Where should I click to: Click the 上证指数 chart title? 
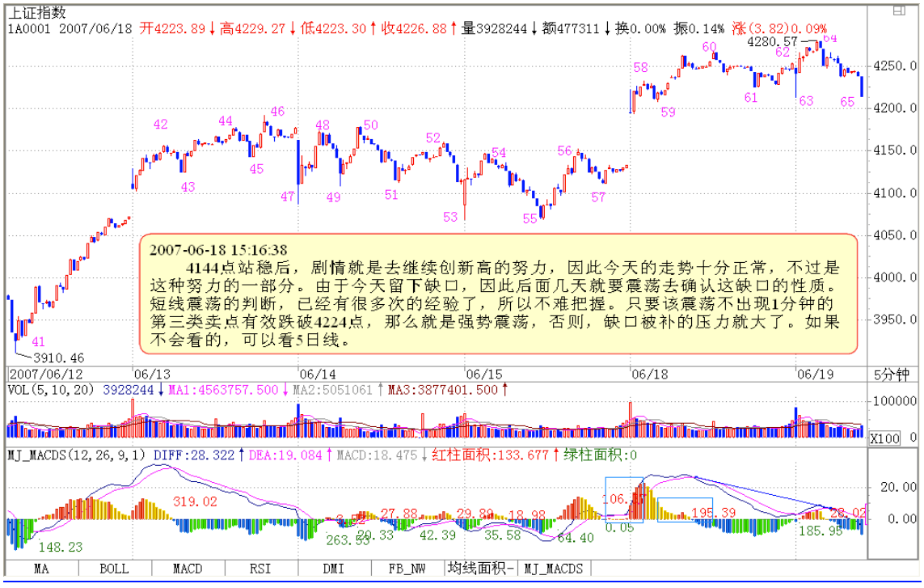(x=36, y=12)
